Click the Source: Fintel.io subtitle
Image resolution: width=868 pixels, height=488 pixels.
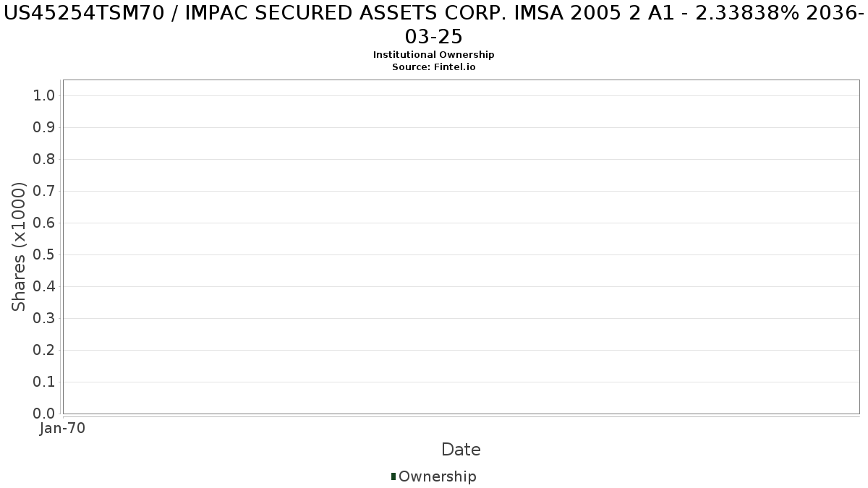point(434,67)
